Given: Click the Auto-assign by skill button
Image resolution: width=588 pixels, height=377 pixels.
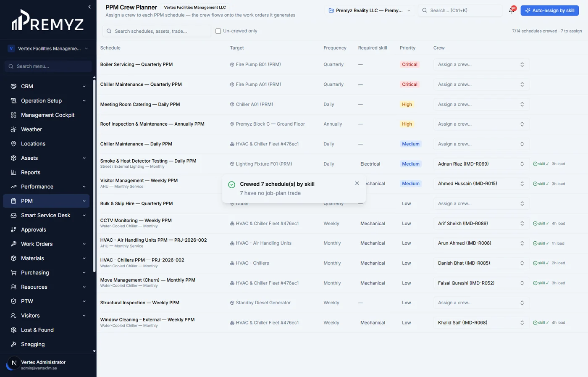Looking at the screenshot, I should point(550,11).
